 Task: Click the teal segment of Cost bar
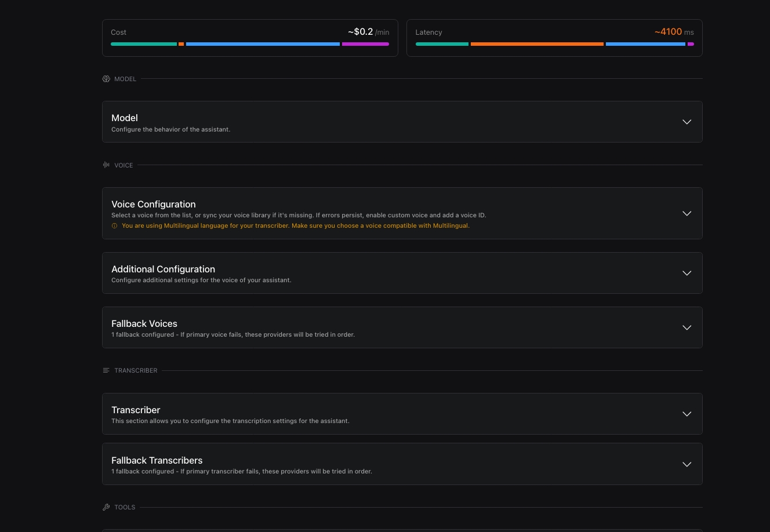point(144,44)
